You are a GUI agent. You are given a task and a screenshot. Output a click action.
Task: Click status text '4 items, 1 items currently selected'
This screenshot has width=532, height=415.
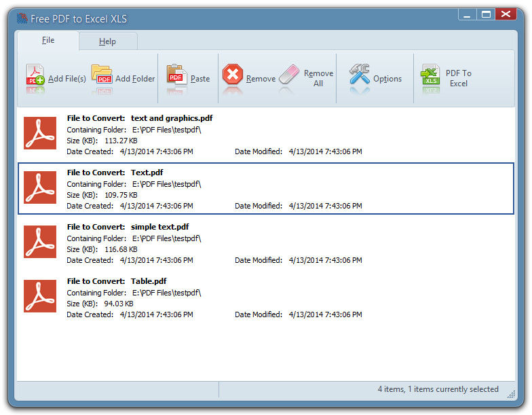pyautogui.click(x=438, y=389)
